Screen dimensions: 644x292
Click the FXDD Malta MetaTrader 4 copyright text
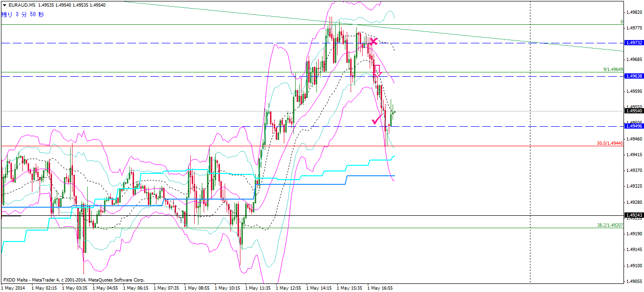tap(73, 280)
